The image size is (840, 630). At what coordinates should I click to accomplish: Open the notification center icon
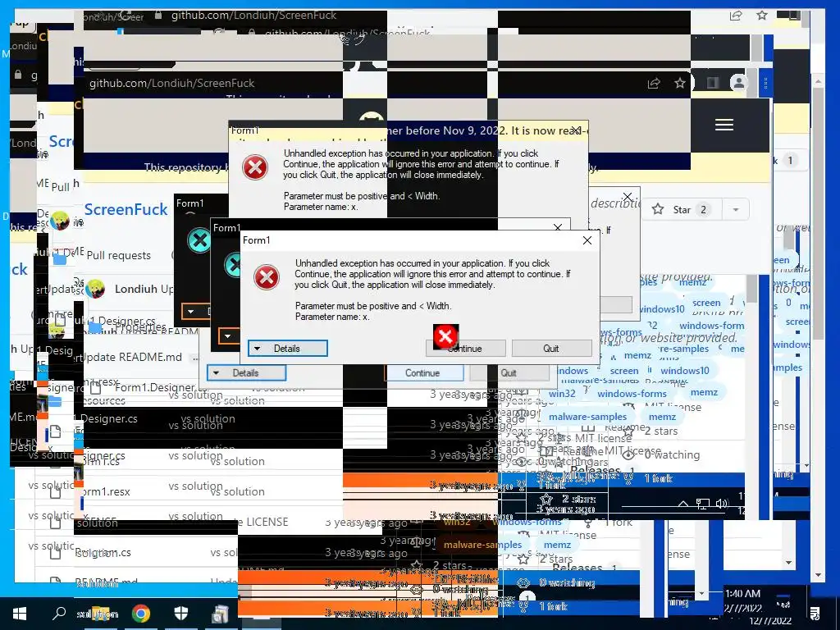point(815,613)
